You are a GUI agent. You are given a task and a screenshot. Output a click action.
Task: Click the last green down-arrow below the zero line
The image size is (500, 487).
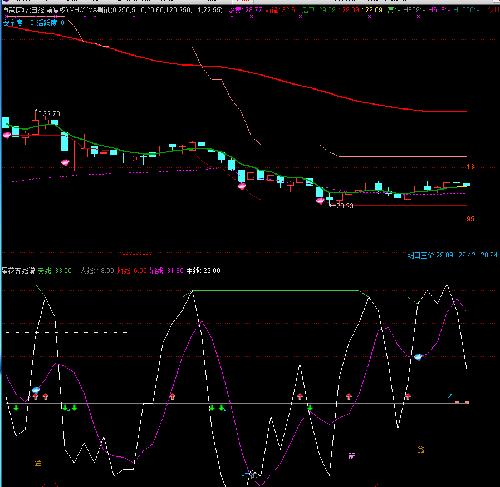pos(310,408)
